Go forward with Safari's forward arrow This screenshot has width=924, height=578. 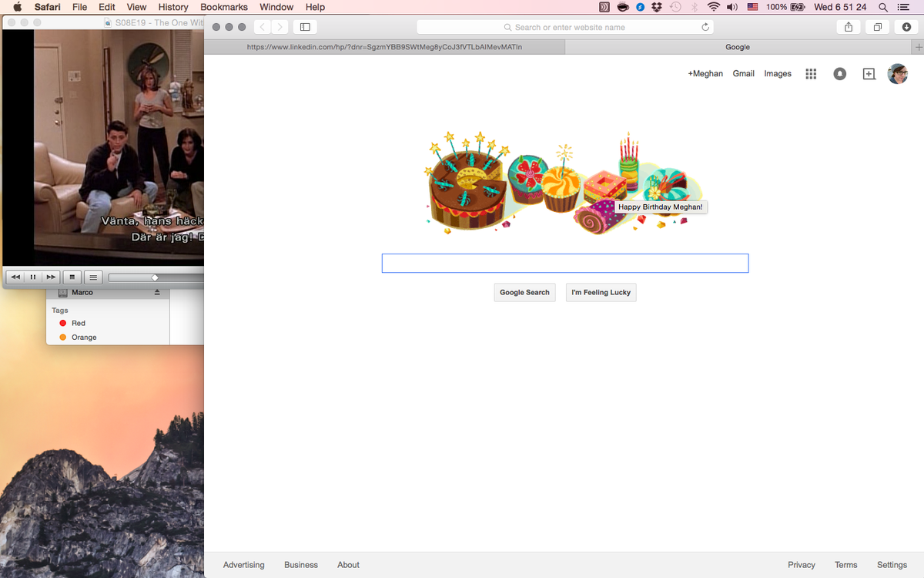[280, 27]
